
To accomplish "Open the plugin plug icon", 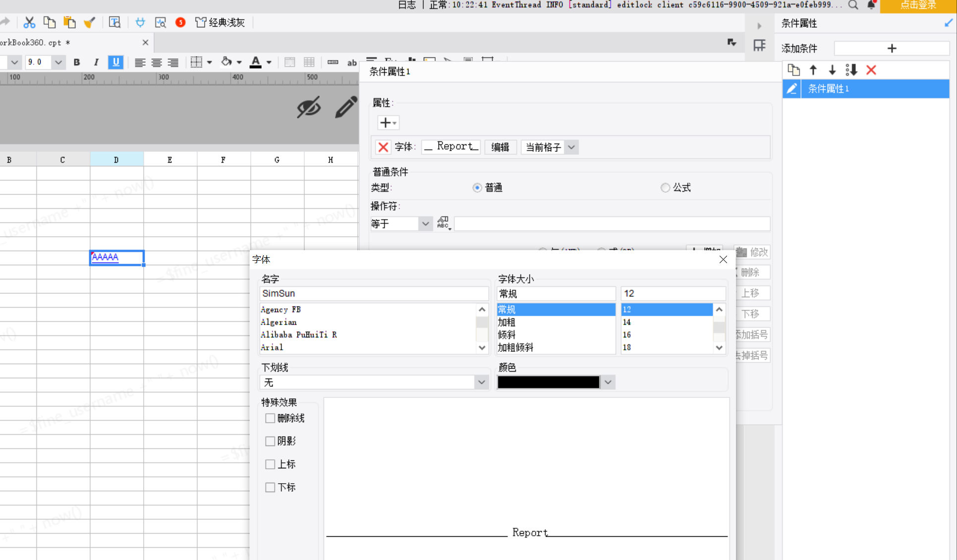I will pos(140,22).
